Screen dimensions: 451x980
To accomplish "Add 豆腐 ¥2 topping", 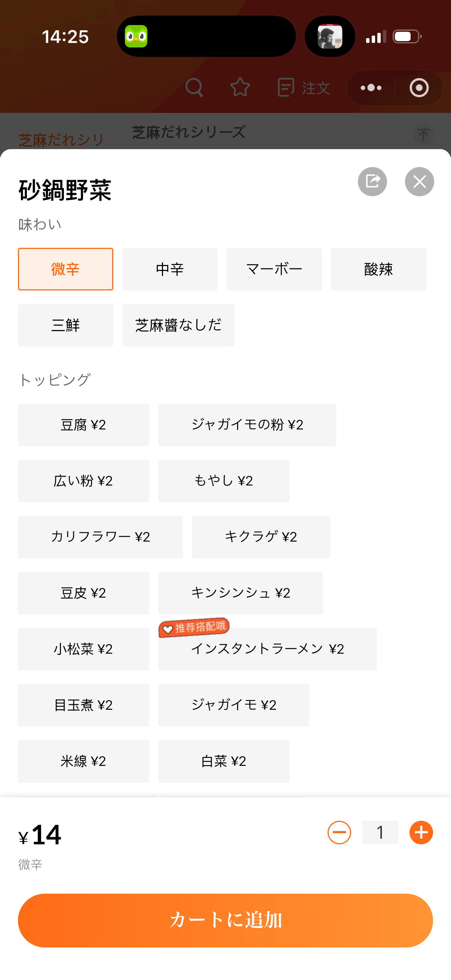I will pos(83,425).
